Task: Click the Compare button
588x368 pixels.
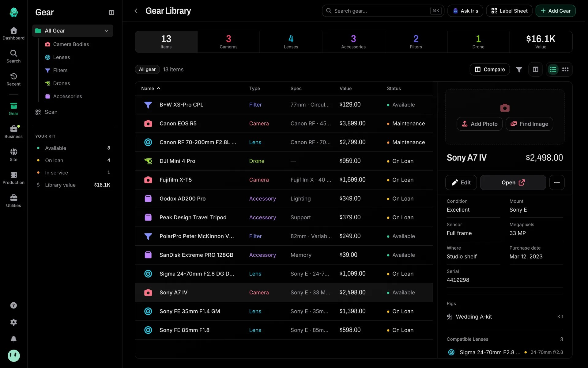Action: [490, 70]
